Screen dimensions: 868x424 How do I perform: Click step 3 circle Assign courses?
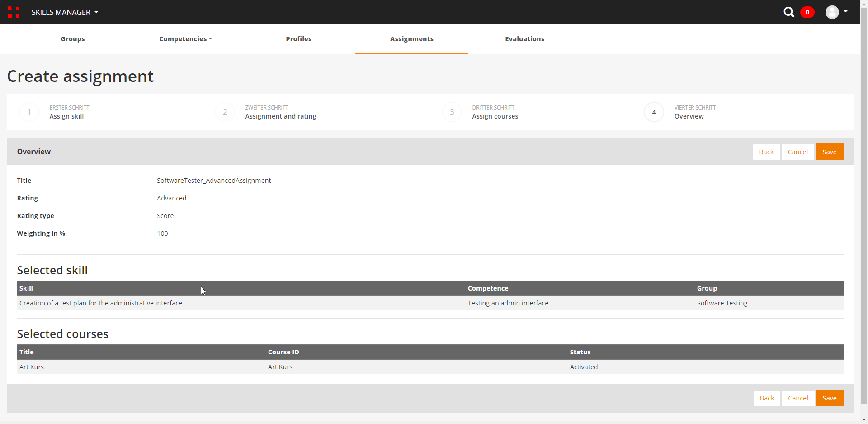452,112
